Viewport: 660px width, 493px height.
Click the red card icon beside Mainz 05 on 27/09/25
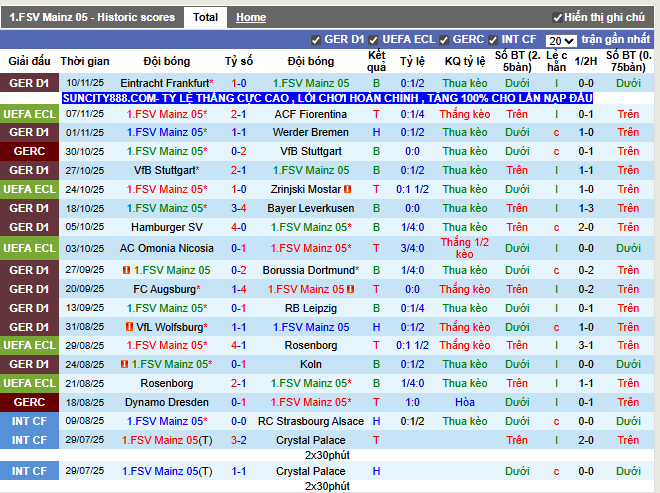[126, 270]
